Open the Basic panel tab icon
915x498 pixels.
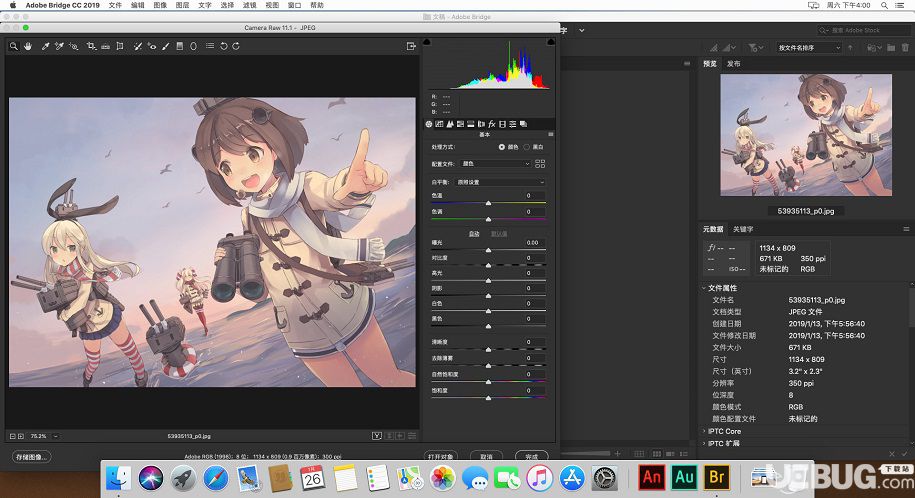[x=429, y=124]
